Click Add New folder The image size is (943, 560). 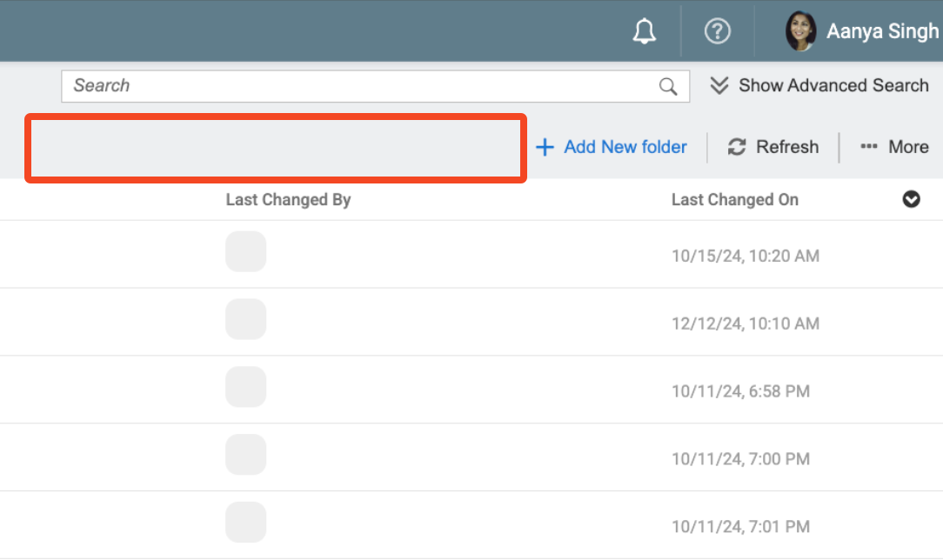coord(612,147)
